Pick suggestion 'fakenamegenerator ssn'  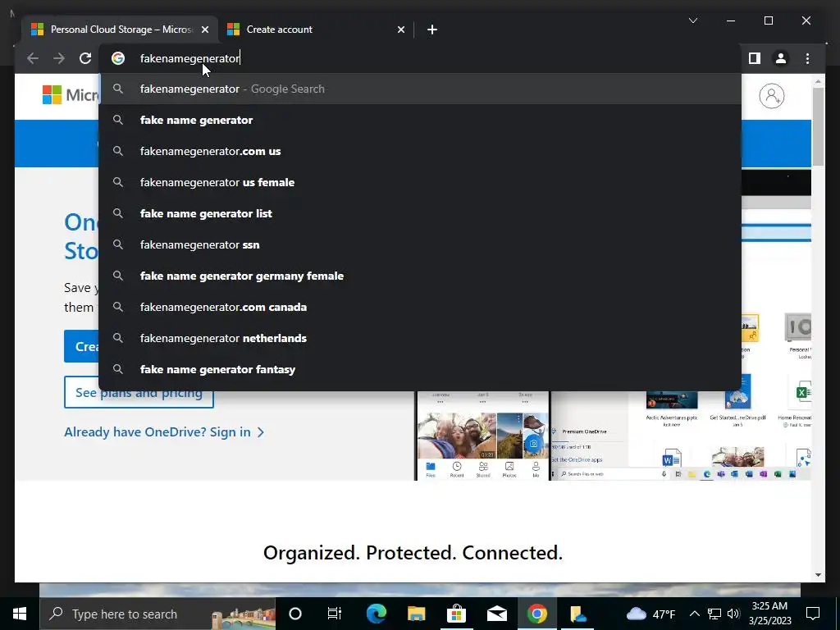point(420,244)
